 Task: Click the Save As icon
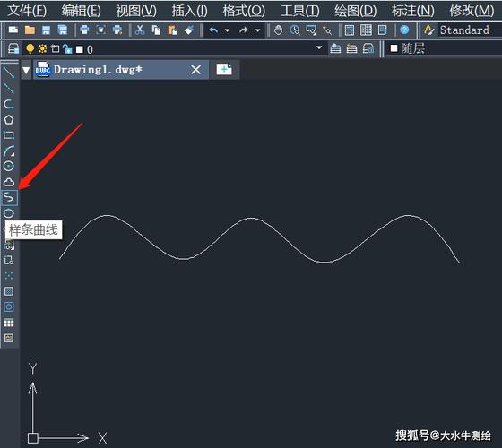pyautogui.click(x=63, y=30)
